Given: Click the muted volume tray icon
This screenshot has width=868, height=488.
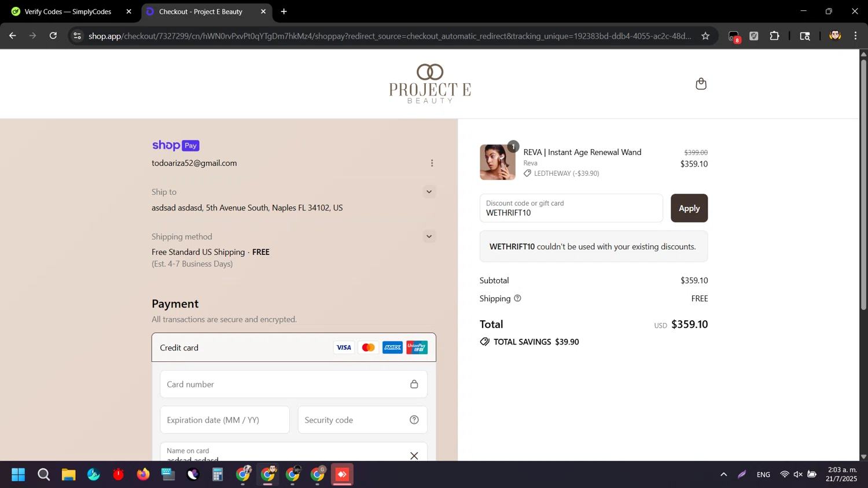Looking at the screenshot, I should click(x=798, y=475).
